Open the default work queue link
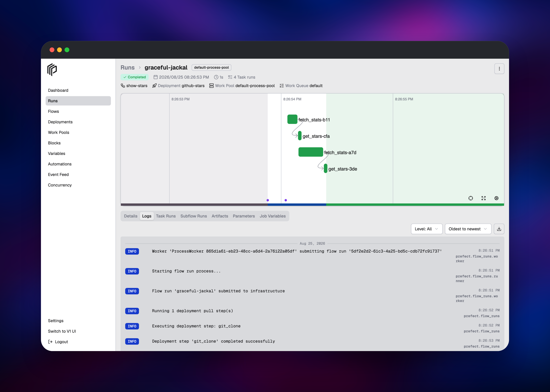Screen dimensions: 550x392 pos(316,86)
